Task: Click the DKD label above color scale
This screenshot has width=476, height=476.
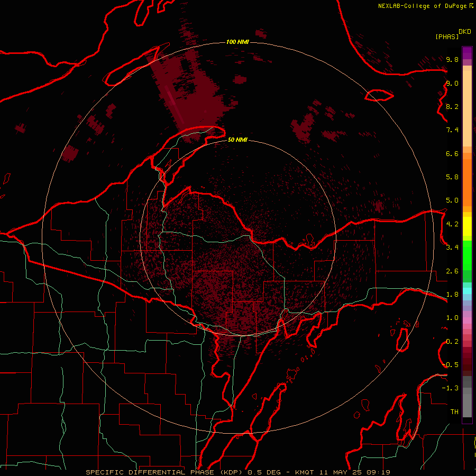Action: coord(465,31)
